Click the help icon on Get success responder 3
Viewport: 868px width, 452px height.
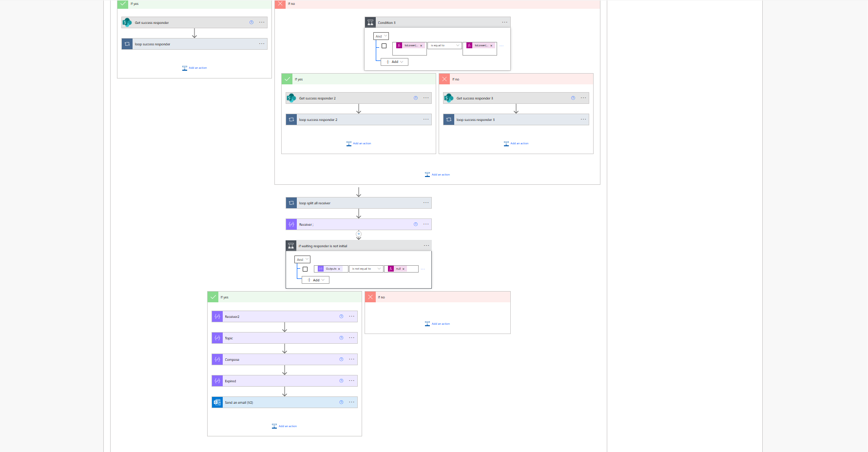[x=573, y=98]
